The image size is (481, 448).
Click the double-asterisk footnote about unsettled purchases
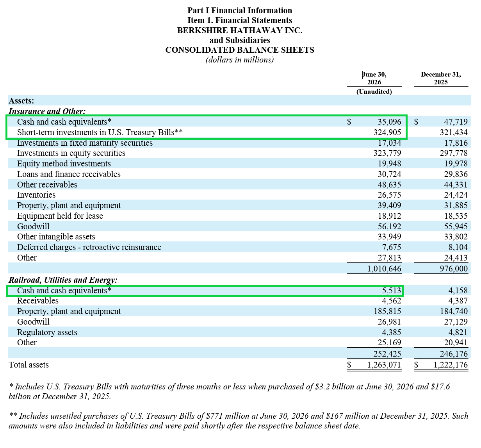[239, 421]
